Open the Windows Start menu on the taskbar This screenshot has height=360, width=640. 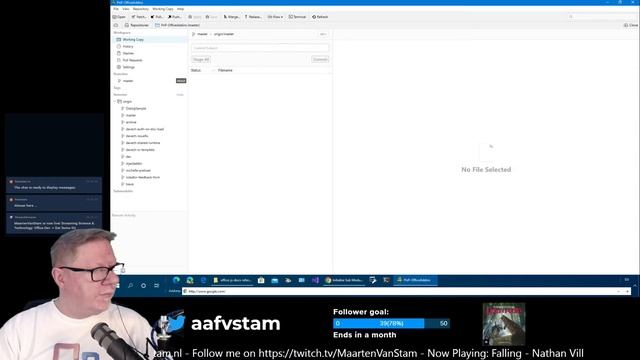[117, 285]
